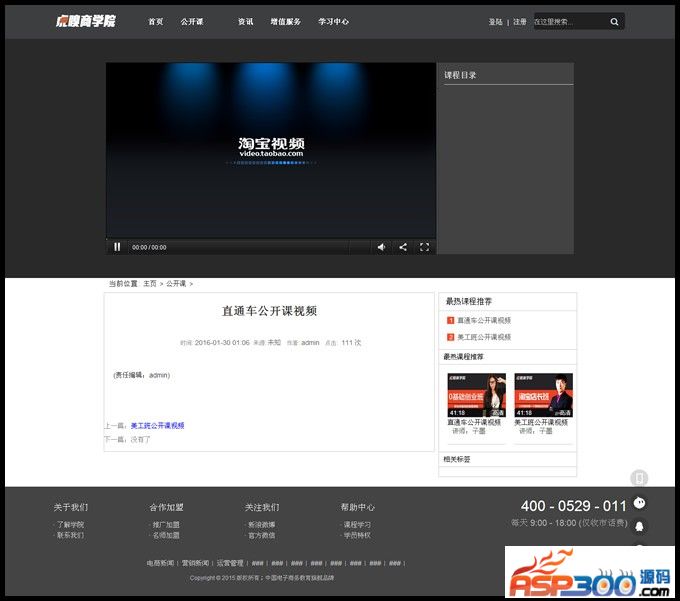Open 美工班公开课视频 ranked number 2
This screenshot has width=680, height=601.
pyautogui.click(x=484, y=337)
